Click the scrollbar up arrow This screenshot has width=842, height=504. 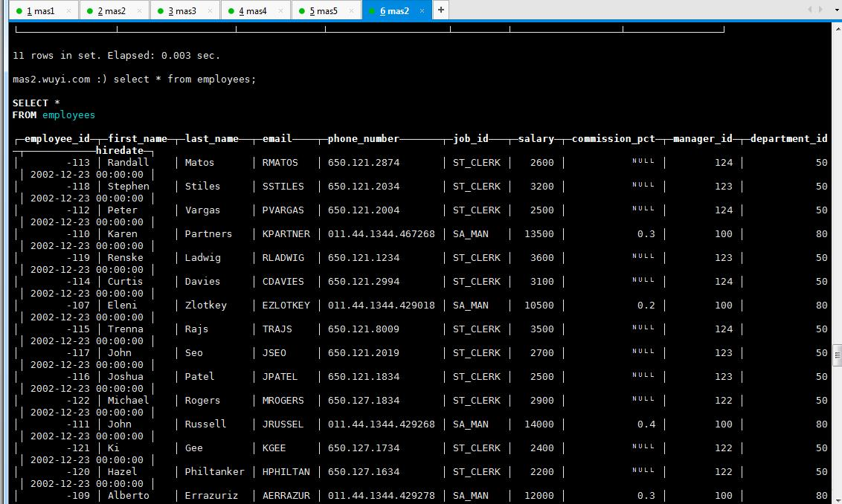838,28
